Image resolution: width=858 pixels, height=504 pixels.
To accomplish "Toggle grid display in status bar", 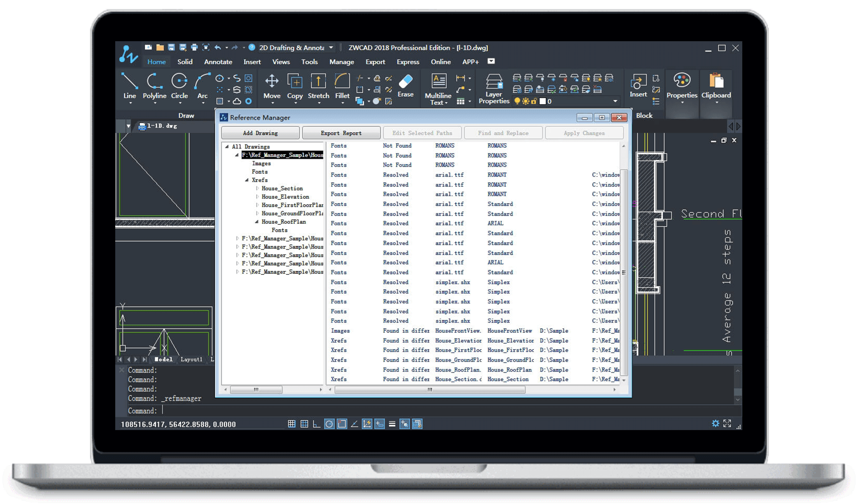I will pos(304,424).
